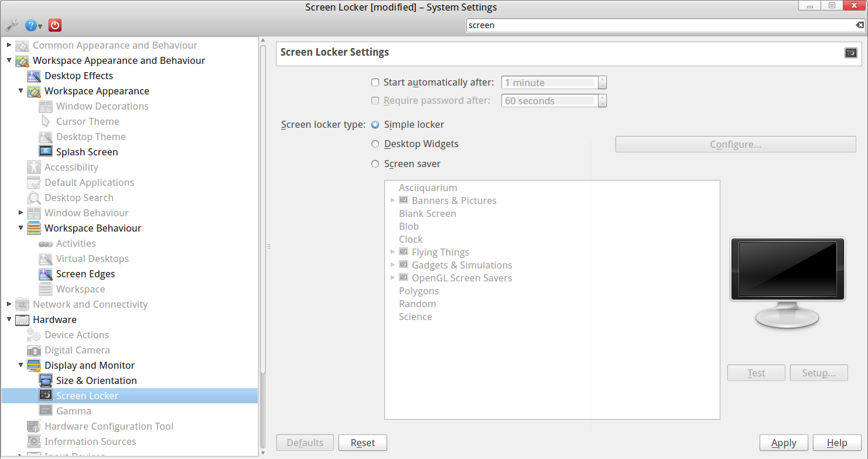
Task: Click the Test button under the preview
Action: tap(756, 373)
